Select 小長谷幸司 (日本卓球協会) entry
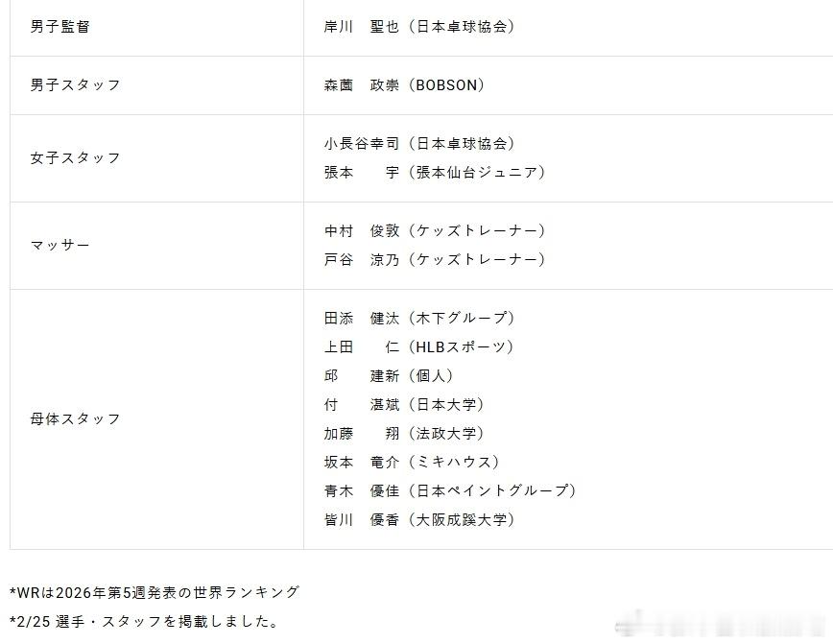833x644 pixels. (x=419, y=143)
